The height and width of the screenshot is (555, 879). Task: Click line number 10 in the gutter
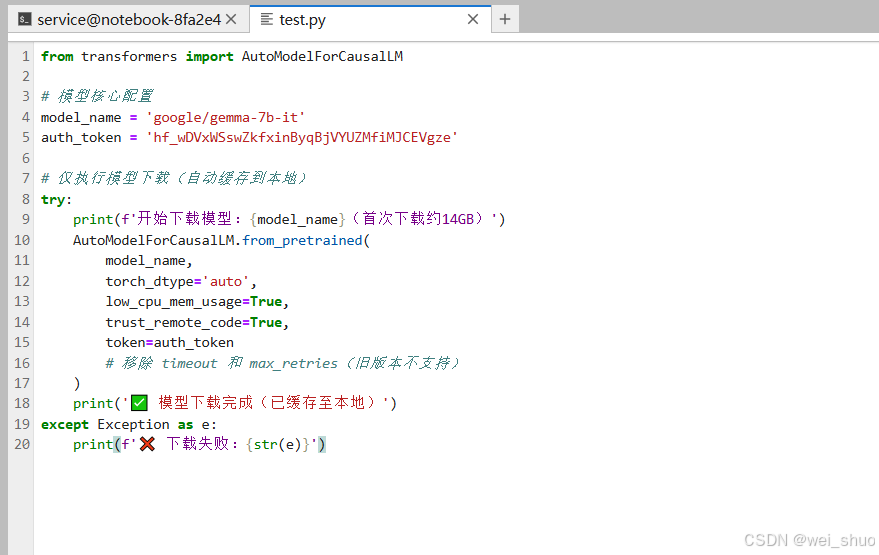(22, 240)
